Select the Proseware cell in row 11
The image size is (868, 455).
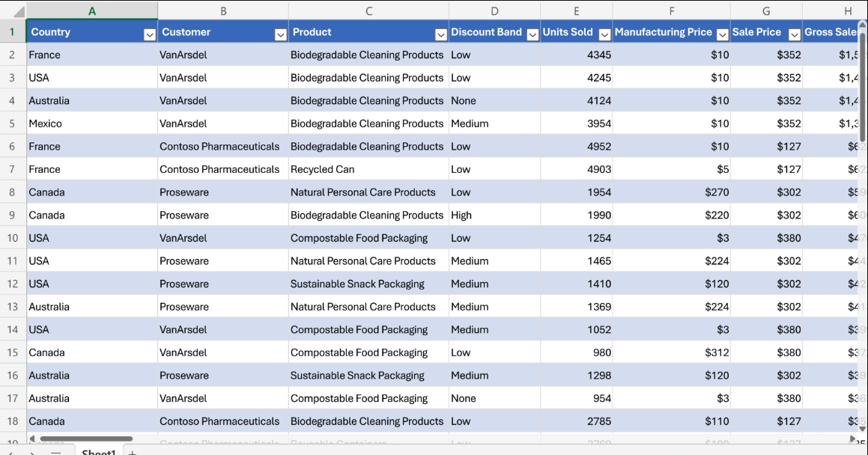223,261
